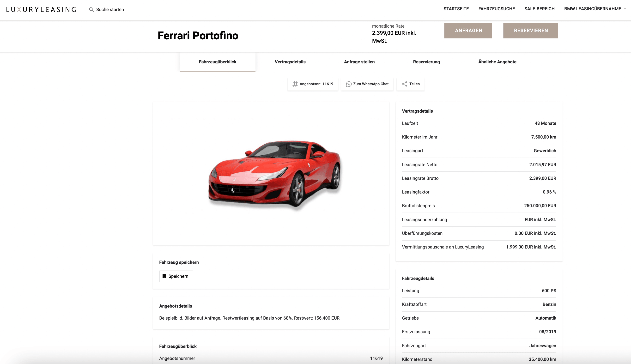Click the Angebotsnummer row label
Screen dimensions: 631x364
click(x=177, y=358)
